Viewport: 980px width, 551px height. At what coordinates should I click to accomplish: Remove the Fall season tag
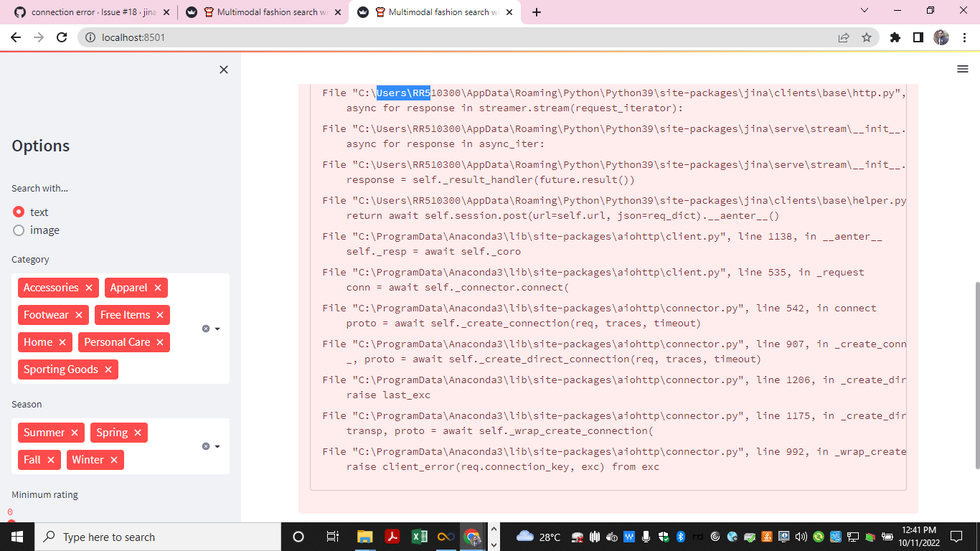point(51,460)
